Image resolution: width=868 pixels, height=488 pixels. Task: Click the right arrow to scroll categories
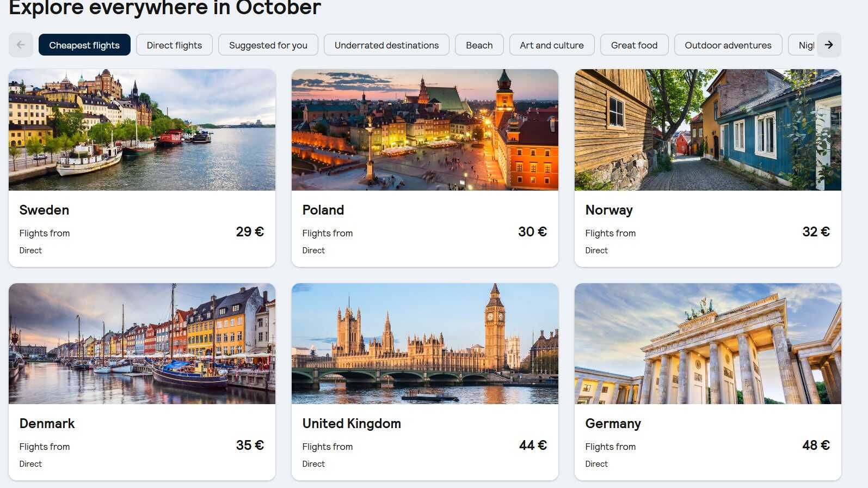coord(829,45)
